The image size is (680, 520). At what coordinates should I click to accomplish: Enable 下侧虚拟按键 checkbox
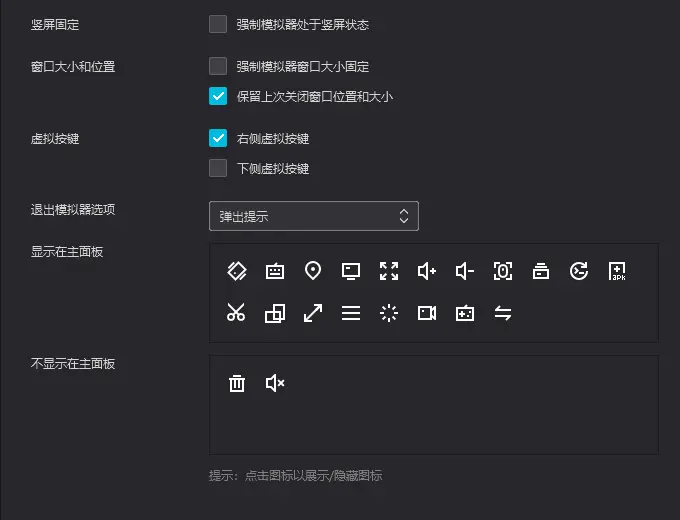click(218, 168)
